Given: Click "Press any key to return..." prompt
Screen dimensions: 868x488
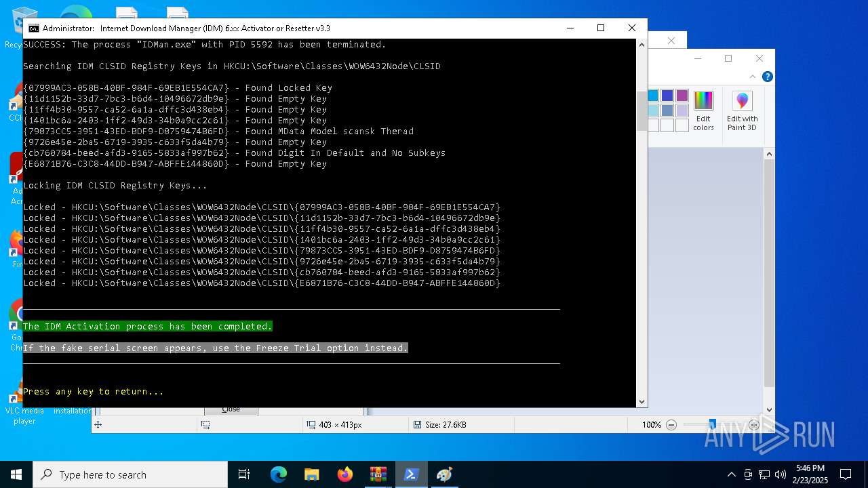Looking at the screenshot, I should (94, 392).
